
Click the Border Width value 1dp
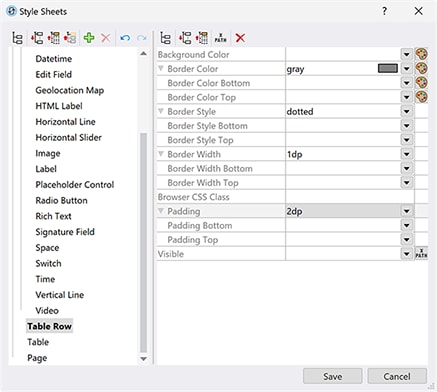pos(295,154)
